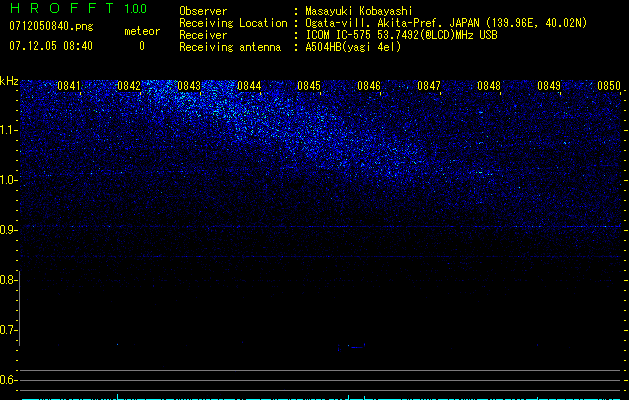
Task: Select the A504HB(yagi 4el) antenna text
Action: pyautogui.click(x=353, y=47)
